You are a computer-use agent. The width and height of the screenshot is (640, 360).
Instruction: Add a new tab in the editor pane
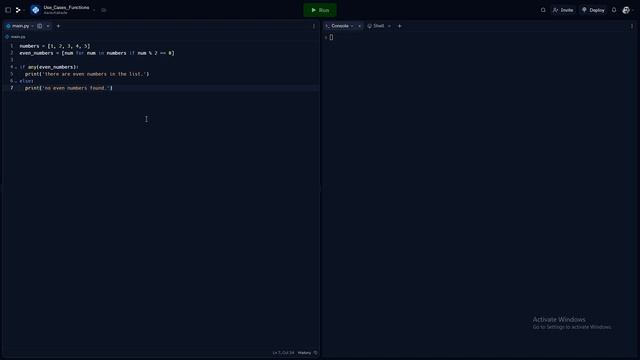point(58,26)
